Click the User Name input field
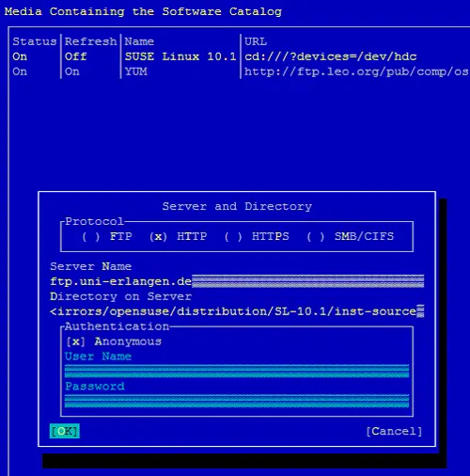The width and height of the screenshot is (470, 476). tap(237, 372)
